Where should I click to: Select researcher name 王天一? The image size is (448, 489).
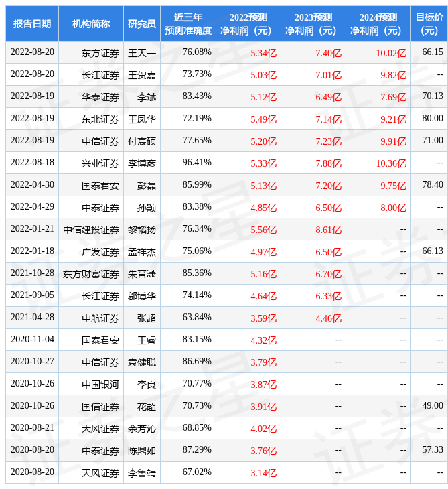point(142,53)
